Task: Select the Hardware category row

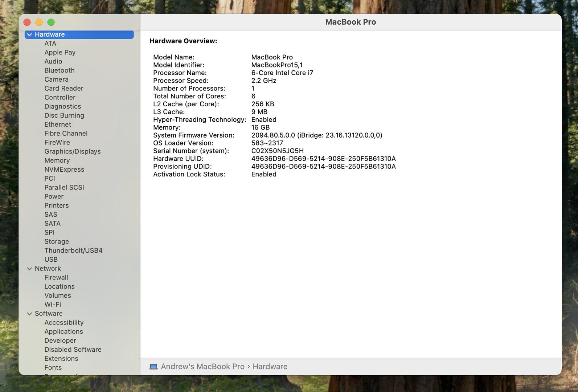Action: 79,34
